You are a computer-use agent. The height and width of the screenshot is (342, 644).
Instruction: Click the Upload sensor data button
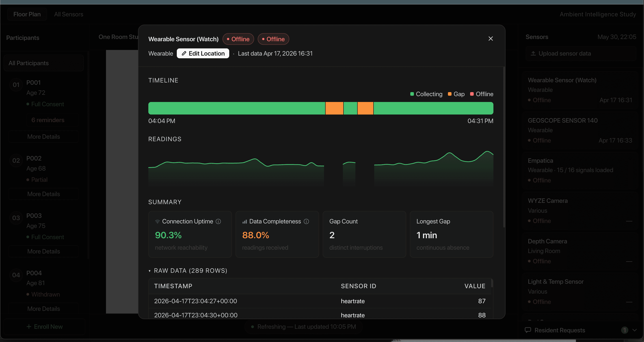pyautogui.click(x=581, y=54)
